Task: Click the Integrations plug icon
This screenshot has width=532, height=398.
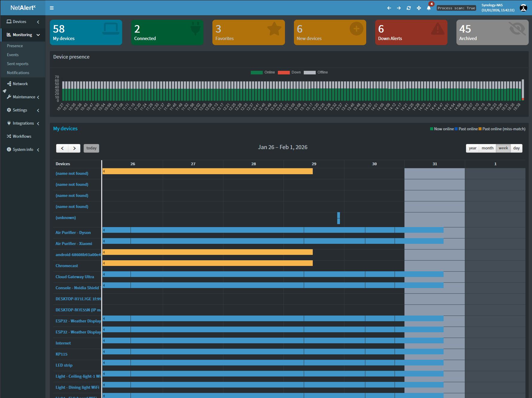Action: 9,123
